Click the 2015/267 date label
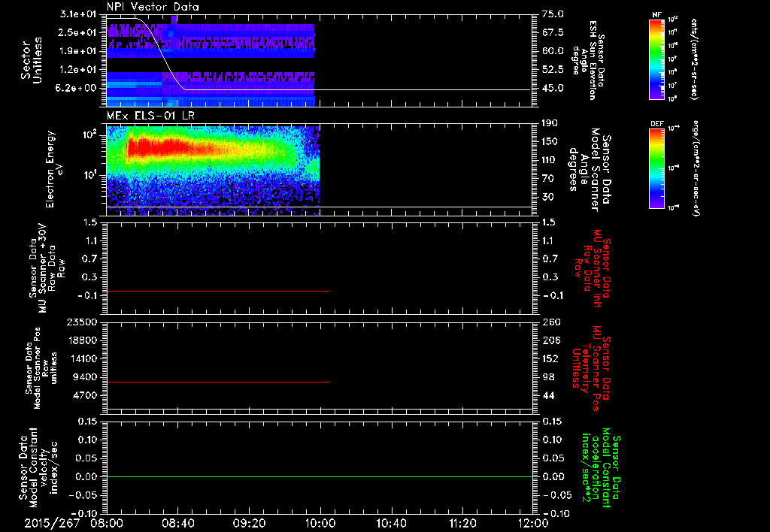This screenshot has width=770, height=532. tap(52, 523)
